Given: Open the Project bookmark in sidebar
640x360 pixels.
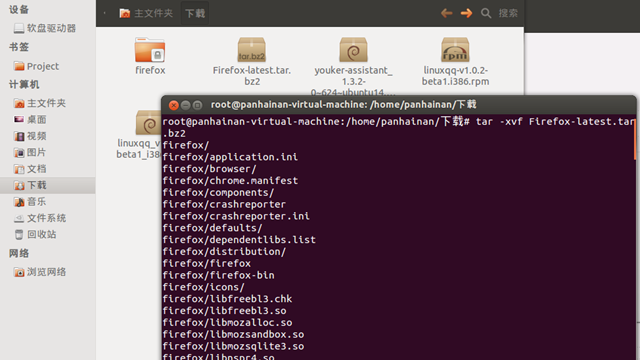Looking at the screenshot, I should click(x=37, y=66).
